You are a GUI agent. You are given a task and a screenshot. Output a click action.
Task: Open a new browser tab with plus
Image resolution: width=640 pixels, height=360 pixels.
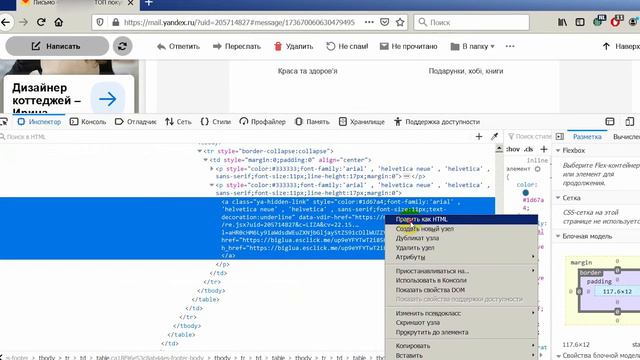coord(149,3)
